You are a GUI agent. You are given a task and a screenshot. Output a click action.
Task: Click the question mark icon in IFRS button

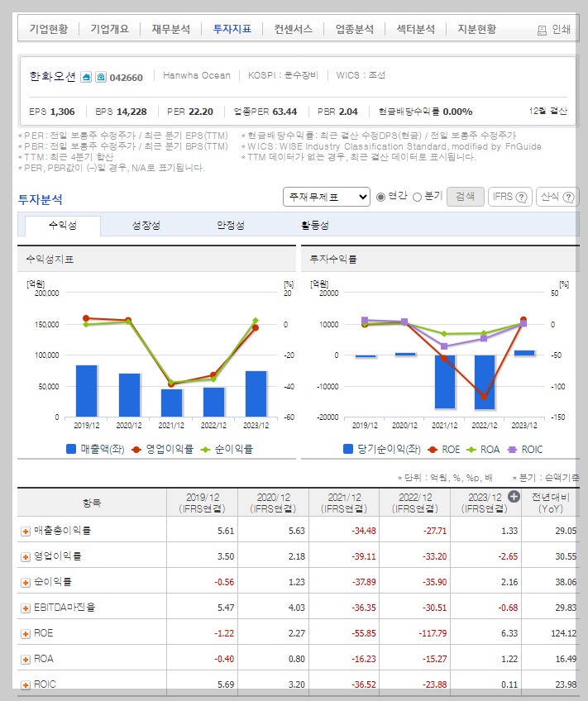[521, 197]
